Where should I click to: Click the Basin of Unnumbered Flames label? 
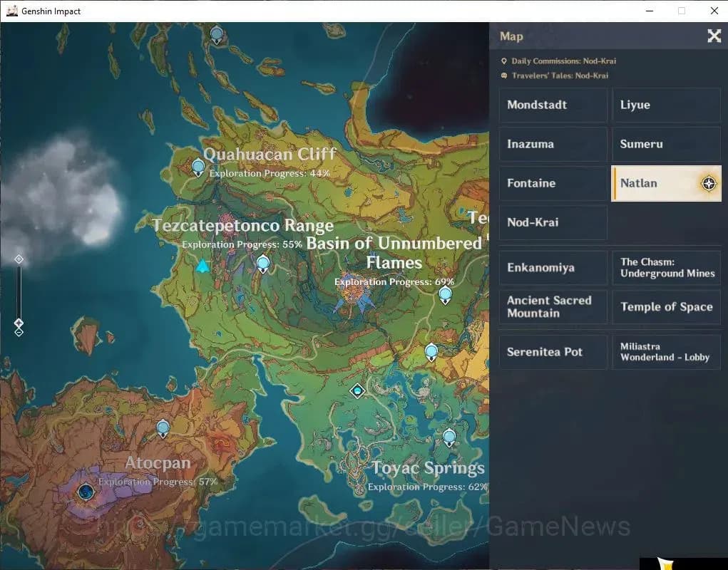click(394, 253)
